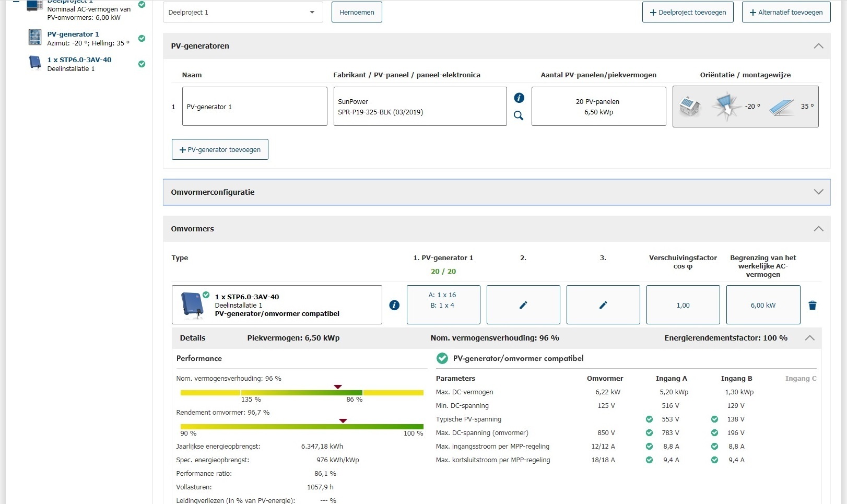
Task: Collapse the Omvormers section
Action: click(x=818, y=229)
